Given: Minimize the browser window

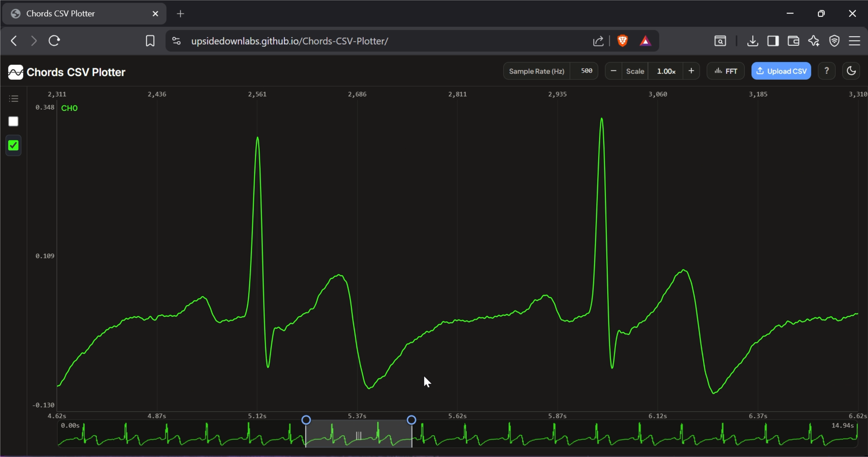Looking at the screenshot, I should pos(790,14).
